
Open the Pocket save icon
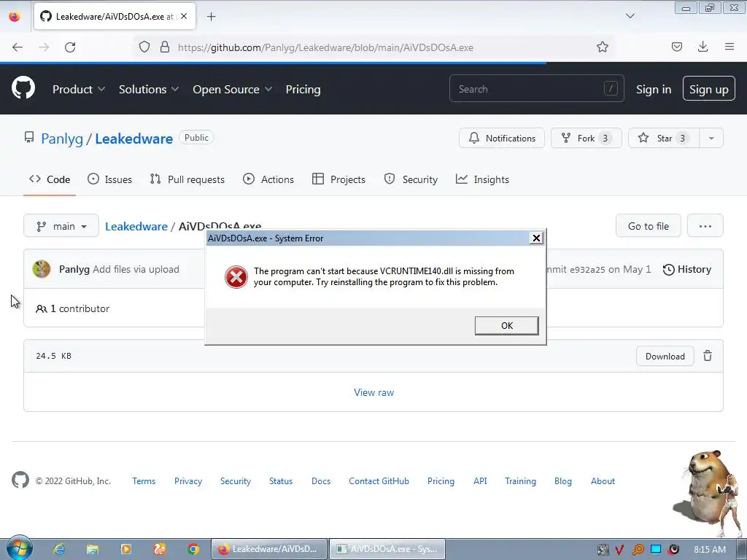click(x=676, y=47)
